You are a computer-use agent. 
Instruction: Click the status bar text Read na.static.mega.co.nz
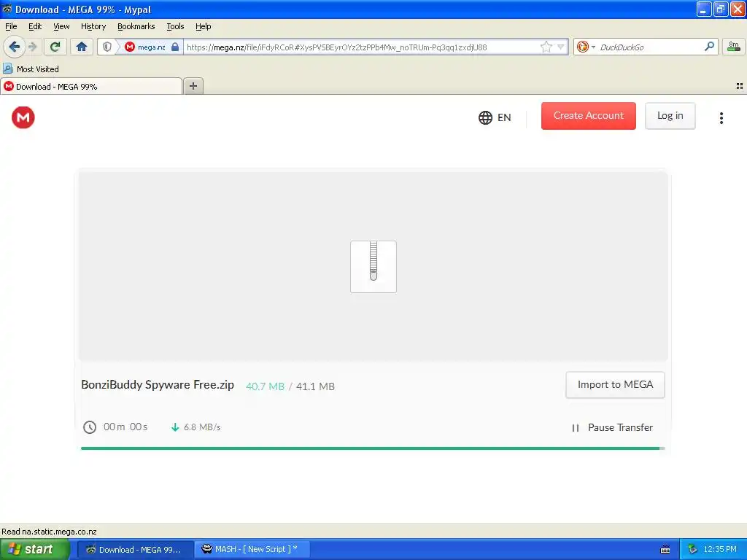[x=49, y=532]
